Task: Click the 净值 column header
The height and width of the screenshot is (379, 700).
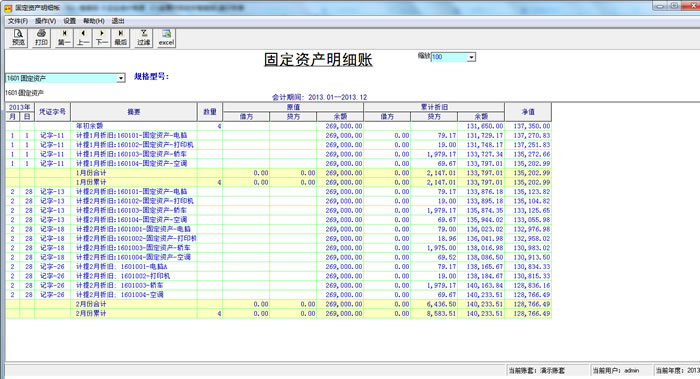Action: pos(528,112)
